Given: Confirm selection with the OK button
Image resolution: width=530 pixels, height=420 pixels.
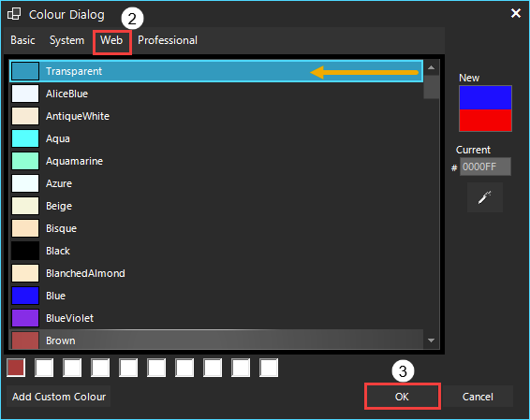Looking at the screenshot, I should pos(403,397).
